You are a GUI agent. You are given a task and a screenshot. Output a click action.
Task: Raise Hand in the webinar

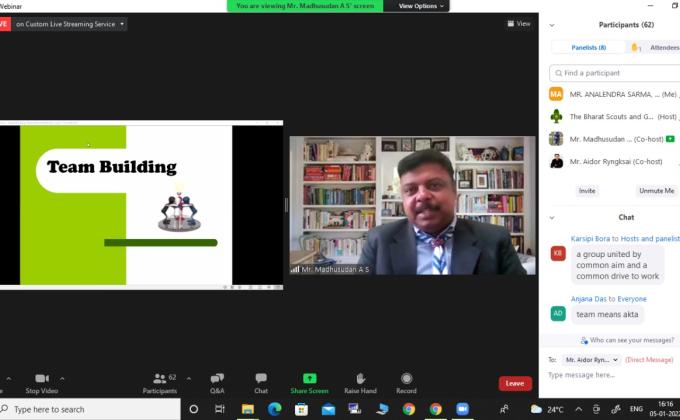click(x=360, y=379)
